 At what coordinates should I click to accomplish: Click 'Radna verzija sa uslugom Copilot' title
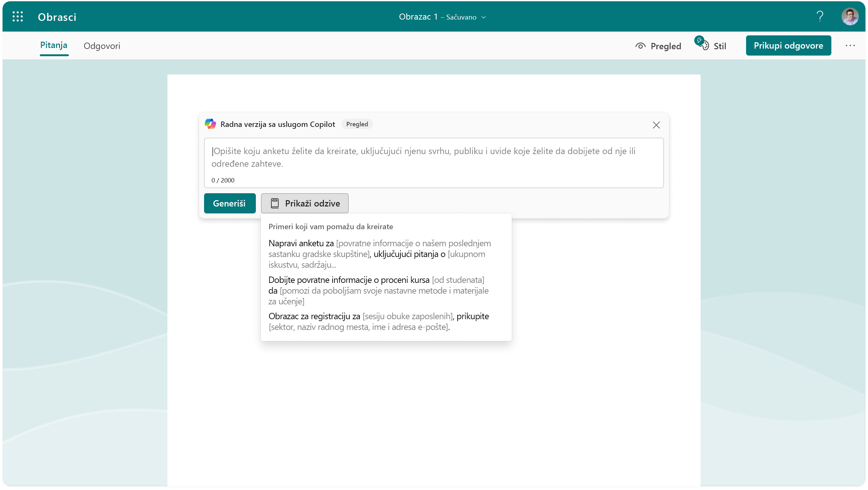(278, 124)
